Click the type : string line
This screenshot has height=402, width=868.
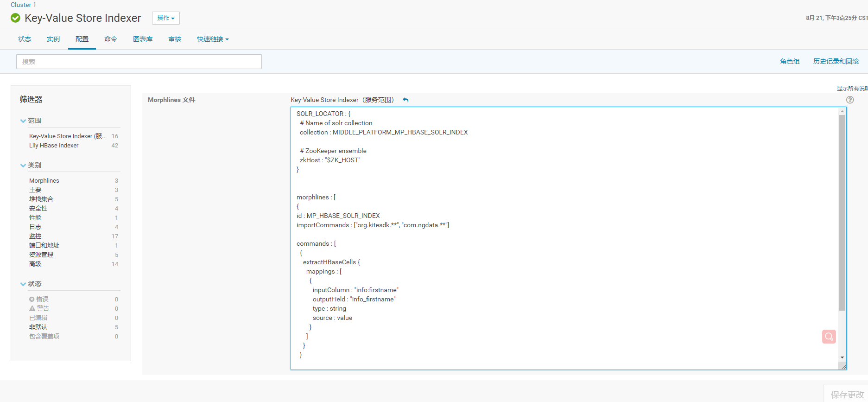pos(329,308)
